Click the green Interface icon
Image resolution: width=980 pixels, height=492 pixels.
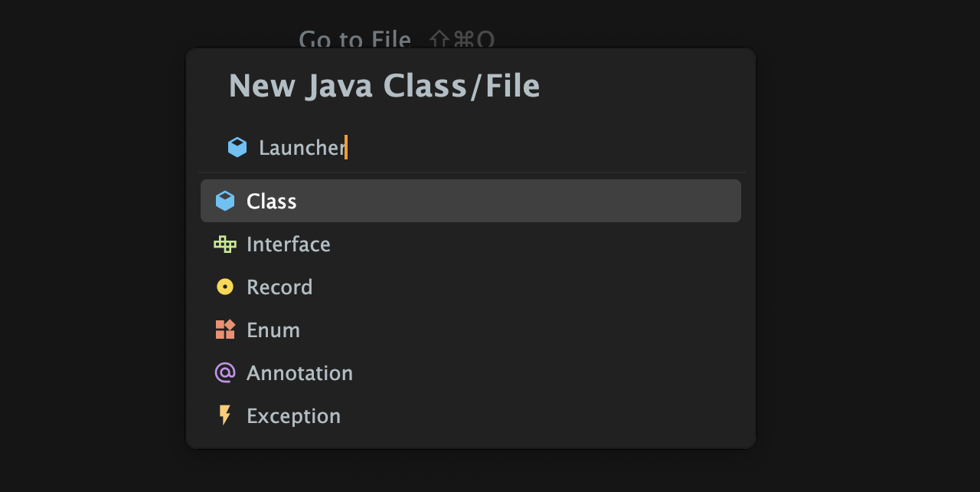pos(224,244)
